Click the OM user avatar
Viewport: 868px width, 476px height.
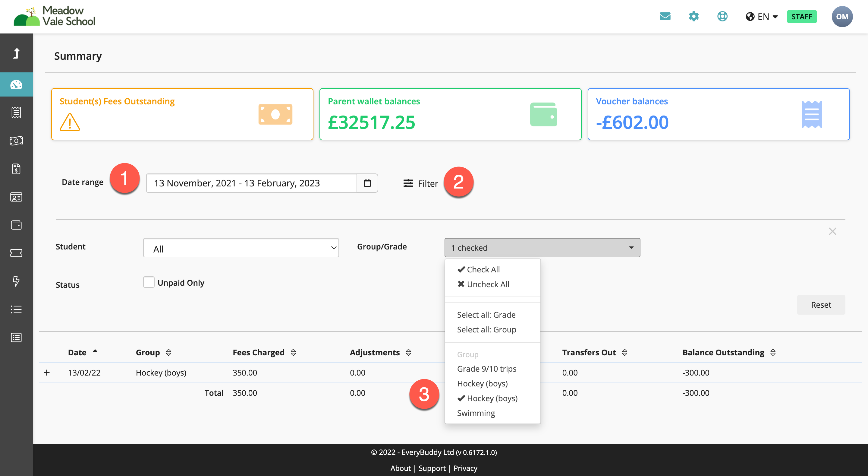pyautogui.click(x=842, y=17)
